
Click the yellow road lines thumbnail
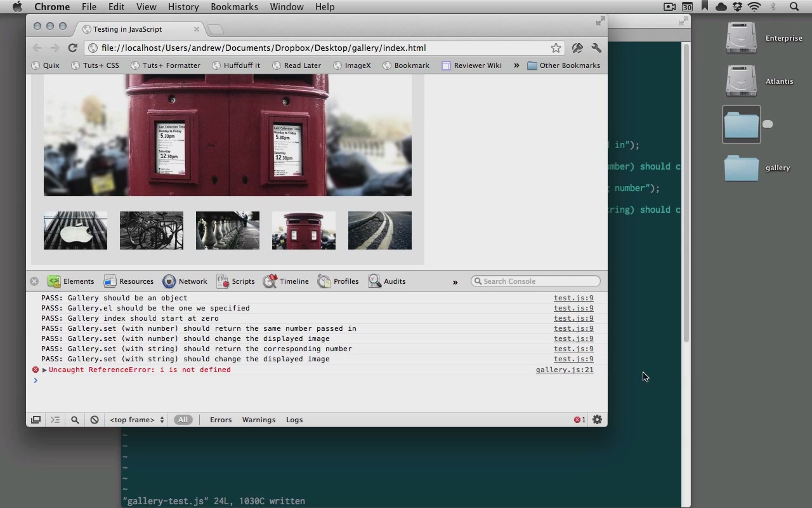click(x=380, y=231)
